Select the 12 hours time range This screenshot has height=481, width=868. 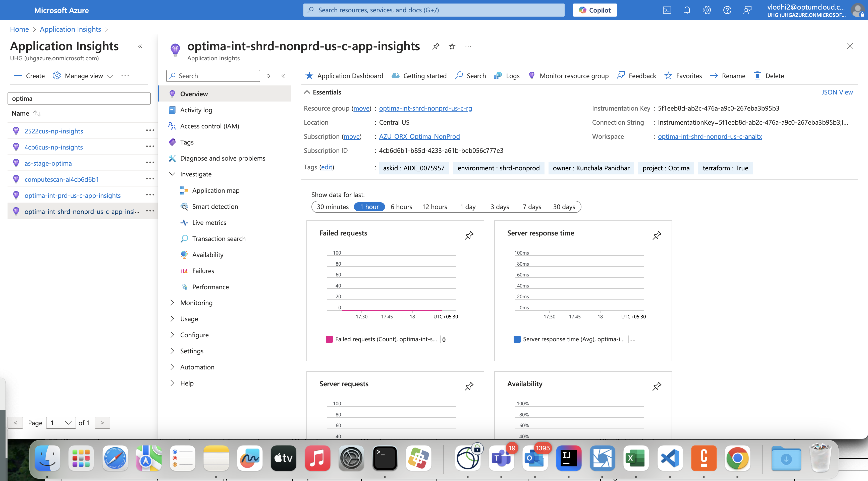[434, 207]
